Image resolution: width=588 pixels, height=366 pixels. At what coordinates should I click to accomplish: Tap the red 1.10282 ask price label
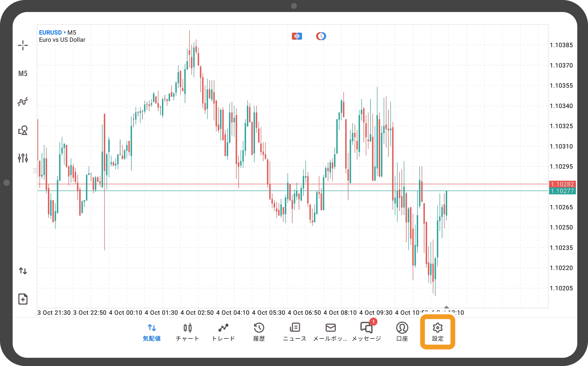[562, 184]
